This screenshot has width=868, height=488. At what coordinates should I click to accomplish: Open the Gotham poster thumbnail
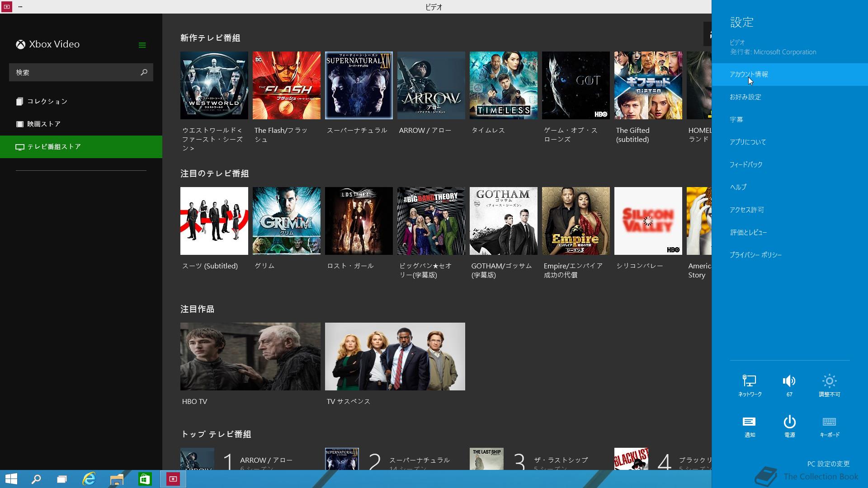[504, 221]
